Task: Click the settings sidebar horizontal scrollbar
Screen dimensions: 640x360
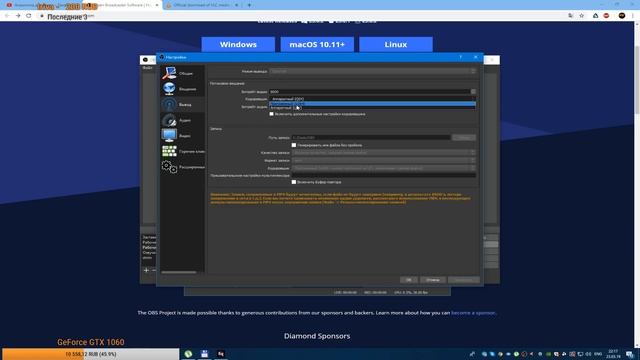Action: click(x=179, y=272)
